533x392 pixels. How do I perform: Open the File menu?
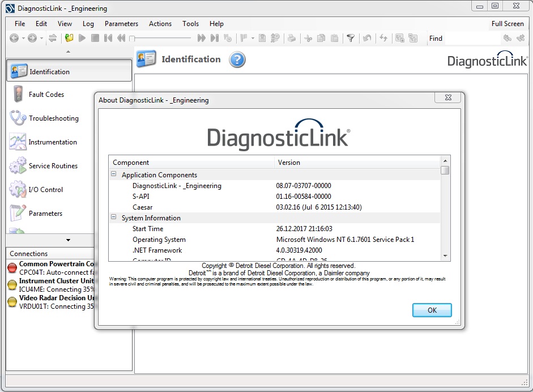click(x=20, y=23)
